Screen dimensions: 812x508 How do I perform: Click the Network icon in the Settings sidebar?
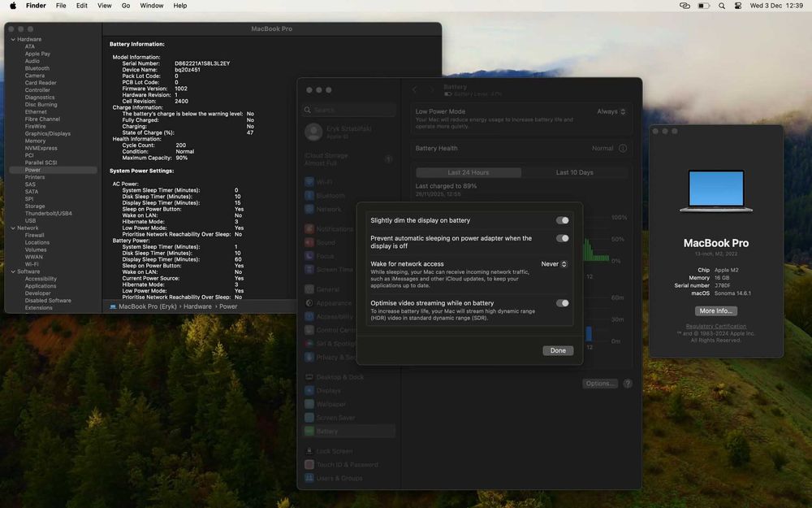tap(309, 209)
